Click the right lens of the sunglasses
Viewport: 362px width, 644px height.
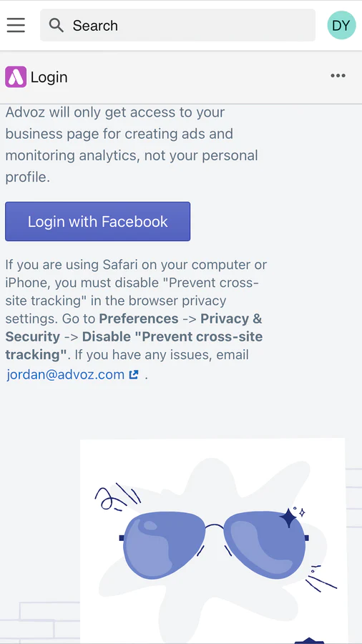(265, 545)
